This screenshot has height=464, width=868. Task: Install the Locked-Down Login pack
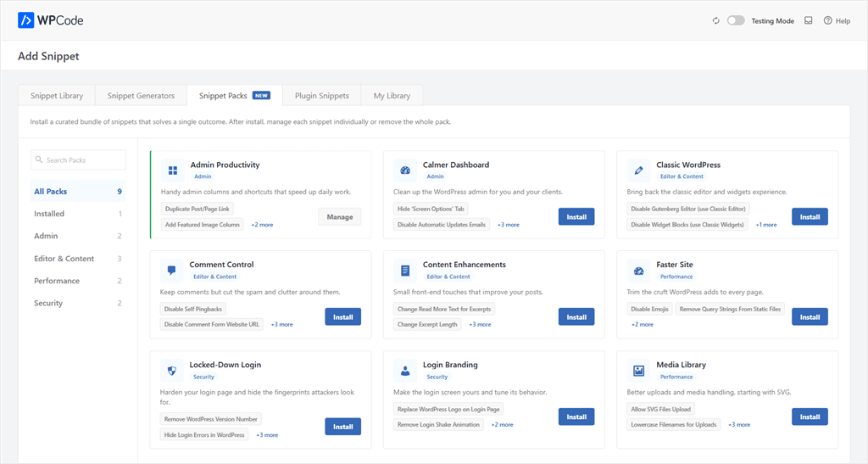342,427
